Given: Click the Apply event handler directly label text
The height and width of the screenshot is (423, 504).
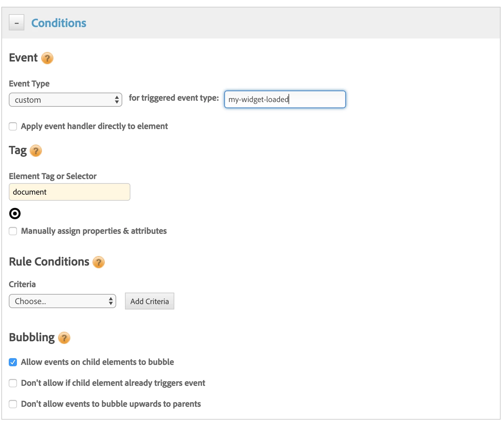Looking at the screenshot, I should tap(94, 126).
